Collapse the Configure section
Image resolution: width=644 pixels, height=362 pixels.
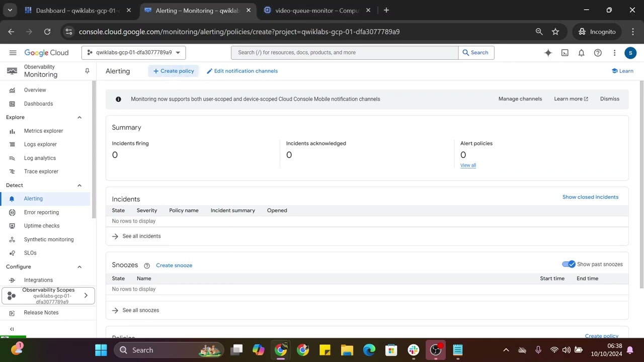click(79, 267)
